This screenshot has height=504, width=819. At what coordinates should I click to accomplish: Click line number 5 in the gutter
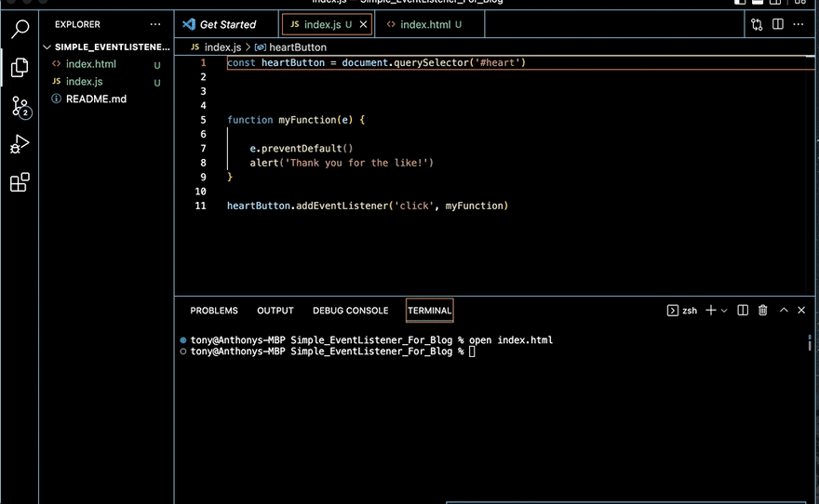203,120
